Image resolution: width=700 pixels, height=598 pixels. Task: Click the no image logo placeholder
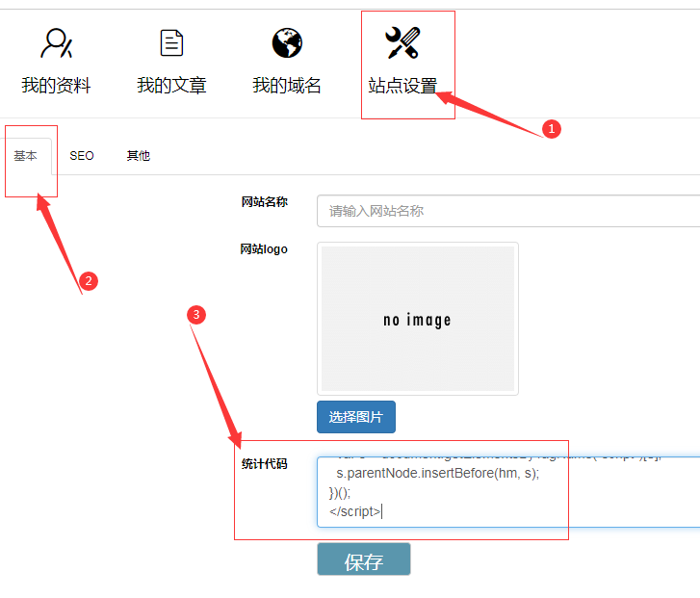click(418, 319)
